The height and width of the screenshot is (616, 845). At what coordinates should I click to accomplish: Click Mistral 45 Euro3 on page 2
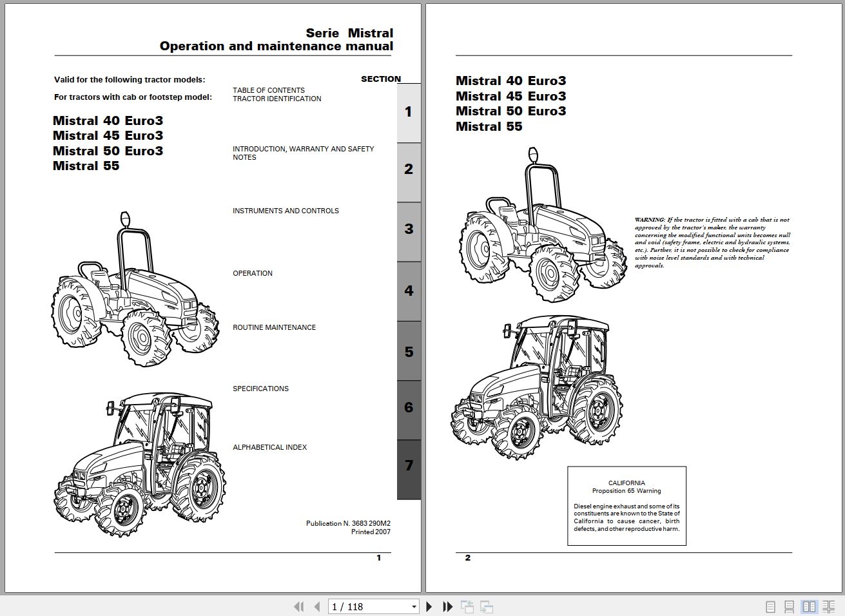pos(510,96)
